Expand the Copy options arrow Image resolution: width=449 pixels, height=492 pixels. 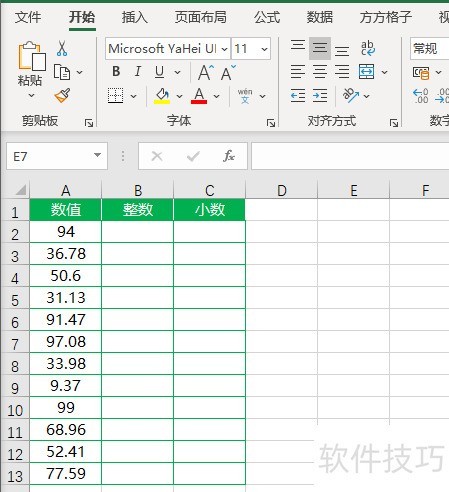[x=79, y=72]
